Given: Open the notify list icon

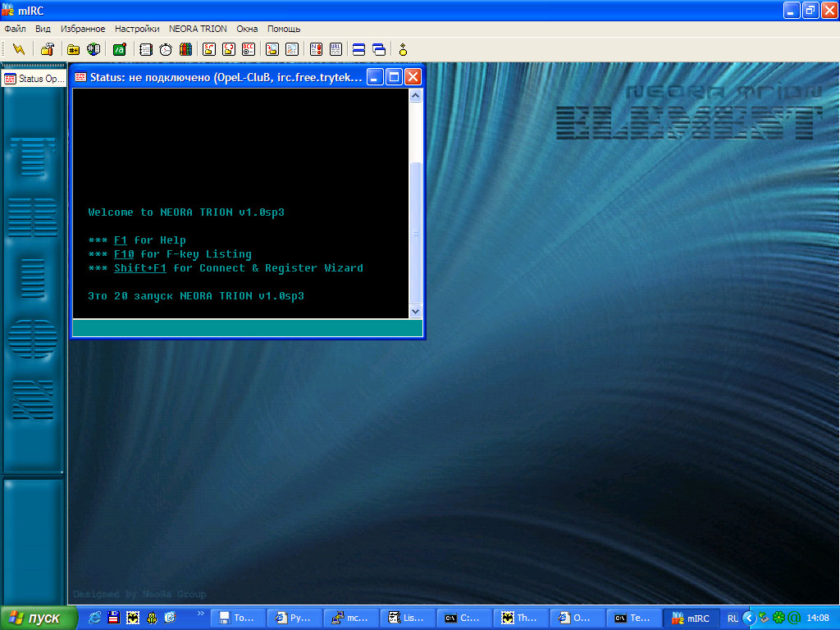Looking at the screenshot, I should pyautogui.click(x=316, y=50).
